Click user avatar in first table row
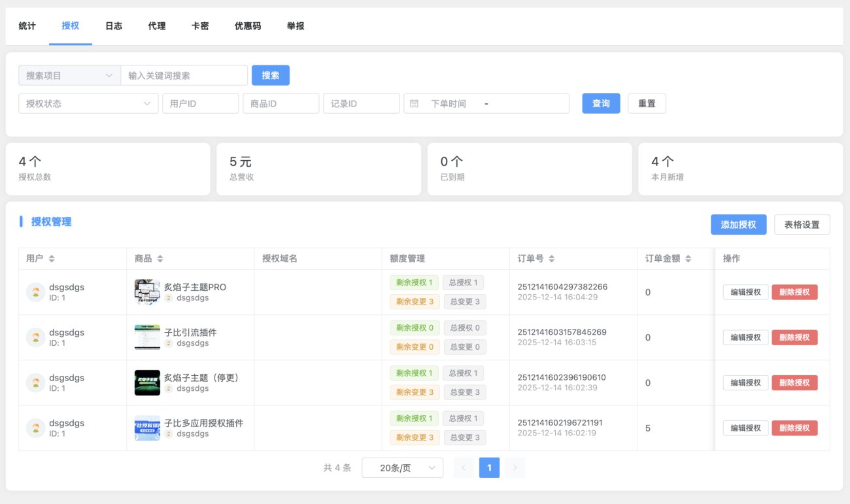The height and width of the screenshot is (504, 850). coord(35,292)
